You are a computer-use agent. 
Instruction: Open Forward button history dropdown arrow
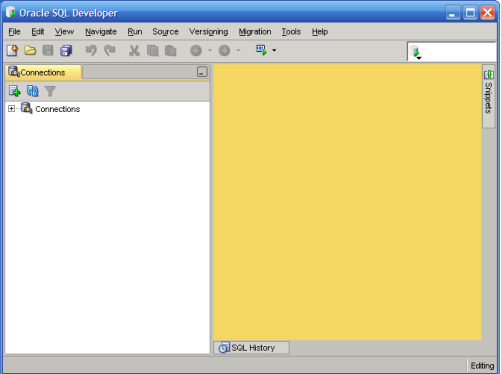click(238, 50)
